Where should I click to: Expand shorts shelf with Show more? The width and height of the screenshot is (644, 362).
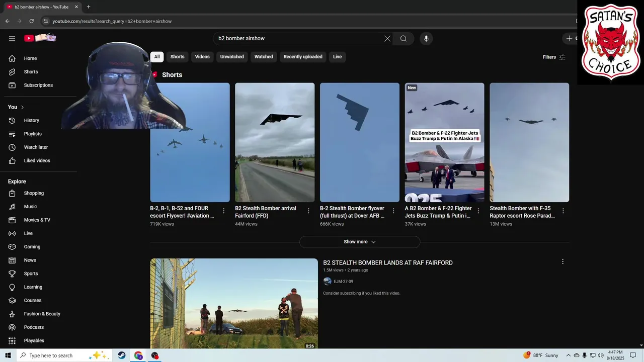[360, 242]
